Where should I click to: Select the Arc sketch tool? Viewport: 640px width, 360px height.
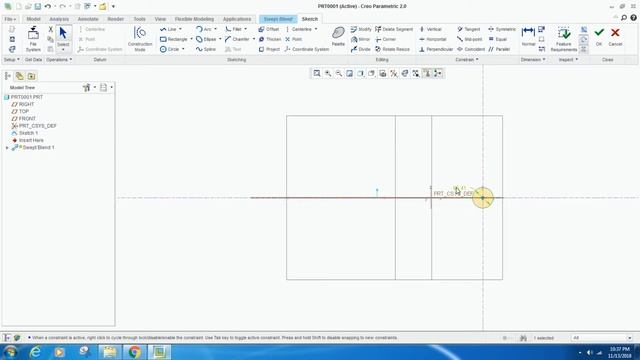(204, 29)
